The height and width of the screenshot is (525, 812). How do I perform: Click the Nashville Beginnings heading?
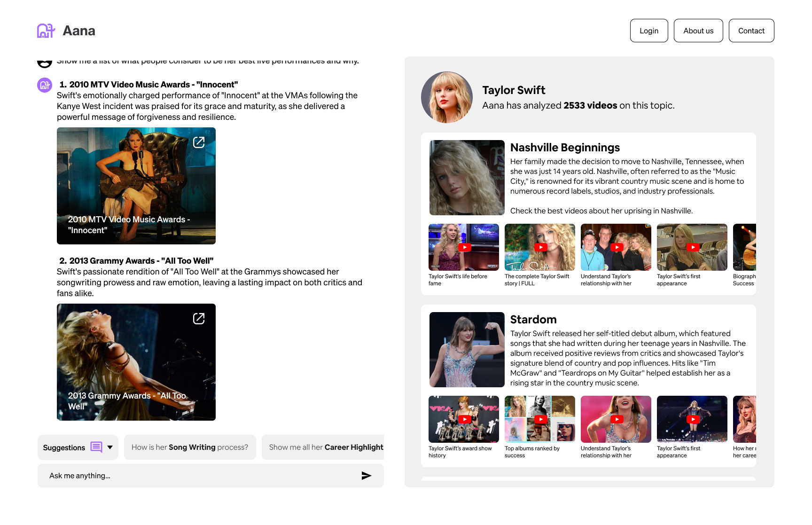pyautogui.click(x=565, y=148)
